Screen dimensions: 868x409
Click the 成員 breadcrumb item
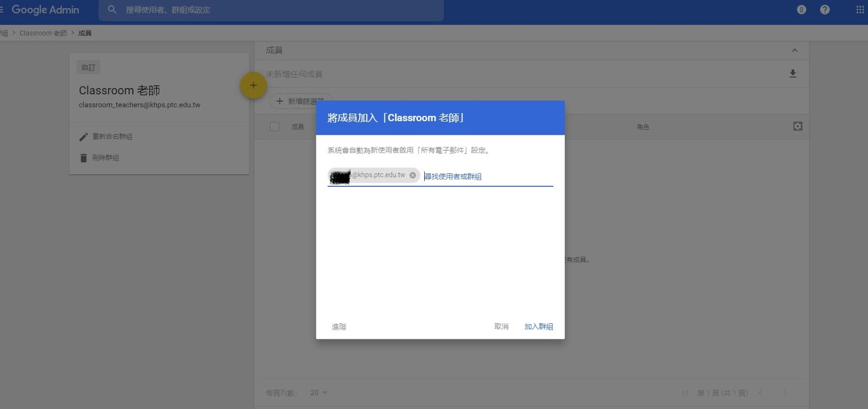(x=85, y=33)
